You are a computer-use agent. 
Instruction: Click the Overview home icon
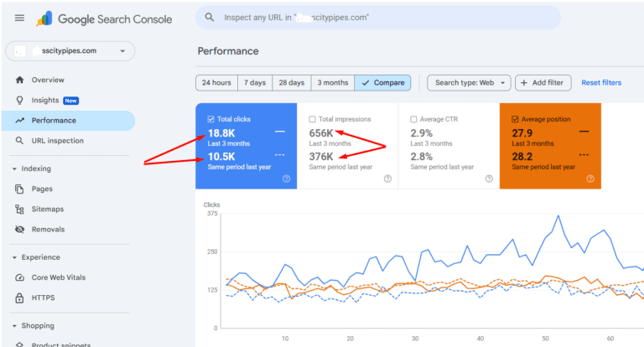tap(19, 80)
